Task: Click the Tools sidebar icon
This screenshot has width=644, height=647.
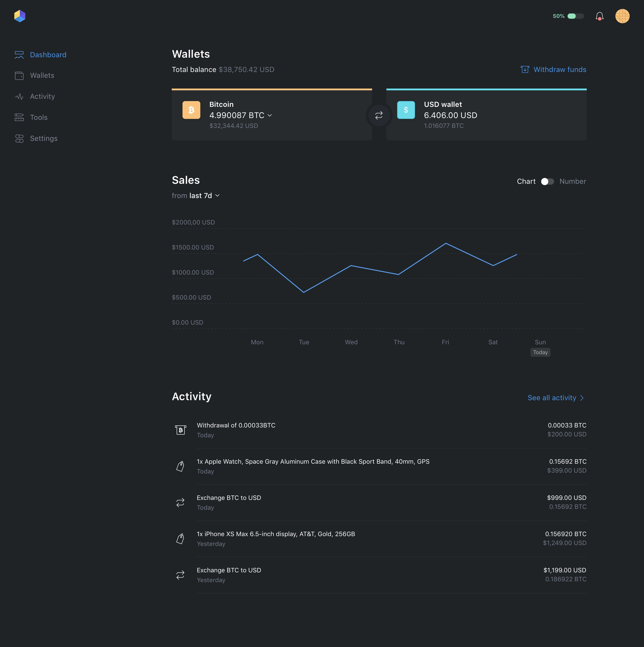Action: pos(19,118)
